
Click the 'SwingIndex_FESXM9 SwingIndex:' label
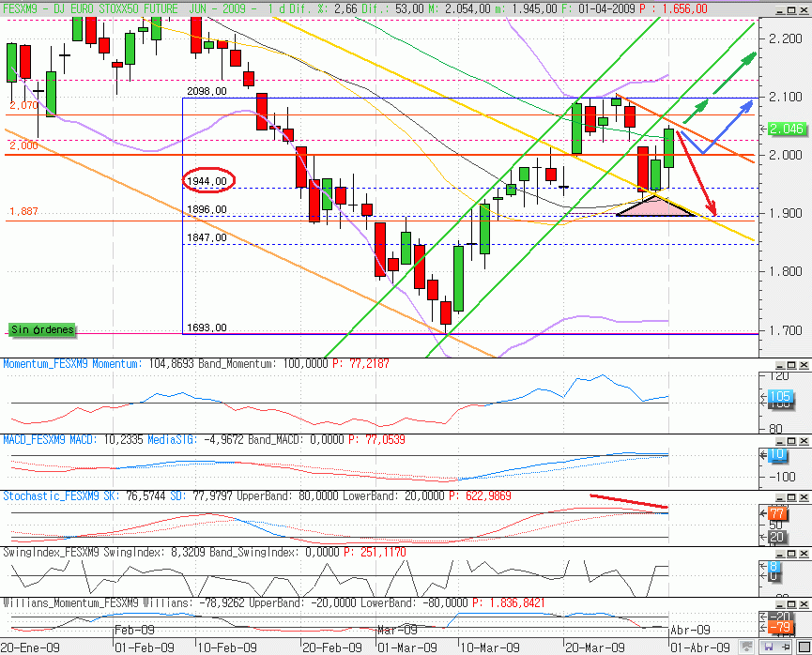click(x=82, y=553)
